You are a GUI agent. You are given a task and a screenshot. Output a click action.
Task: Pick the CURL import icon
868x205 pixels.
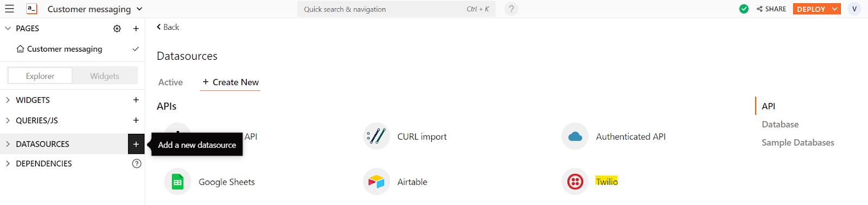[x=376, y=136]
